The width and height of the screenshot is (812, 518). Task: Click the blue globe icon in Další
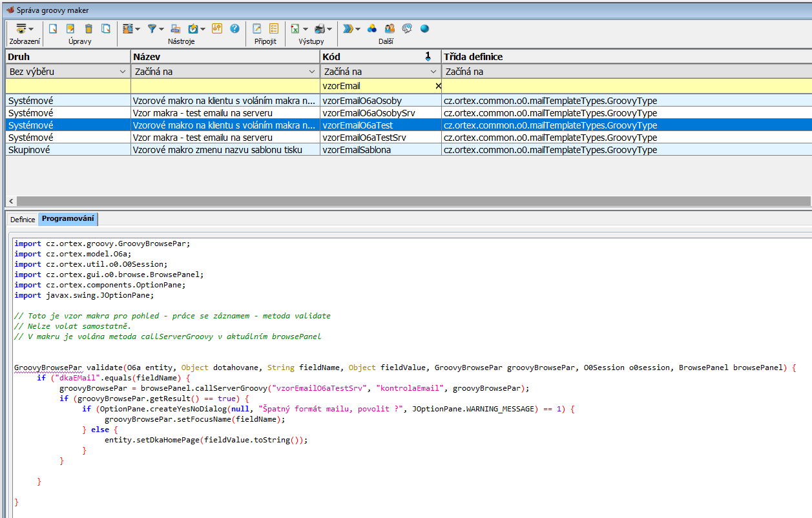(424, 28)
